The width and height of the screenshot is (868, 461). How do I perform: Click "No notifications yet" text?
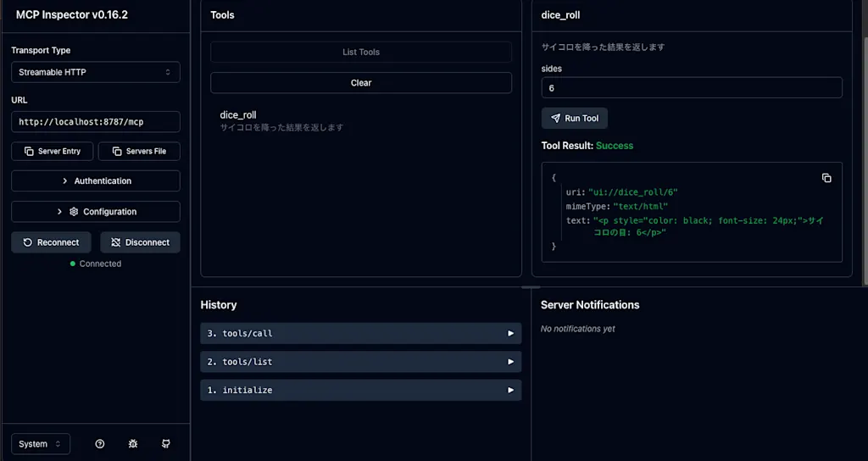tap(578, 329)
